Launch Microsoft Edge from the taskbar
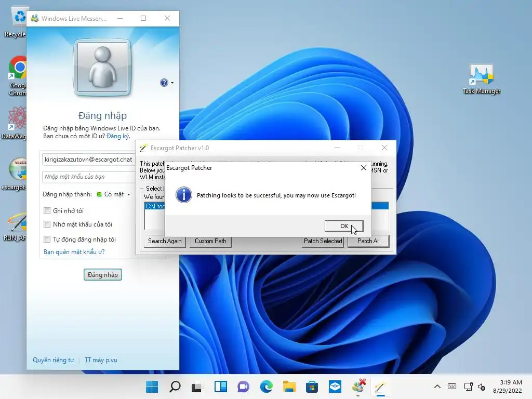 (267, 387)
